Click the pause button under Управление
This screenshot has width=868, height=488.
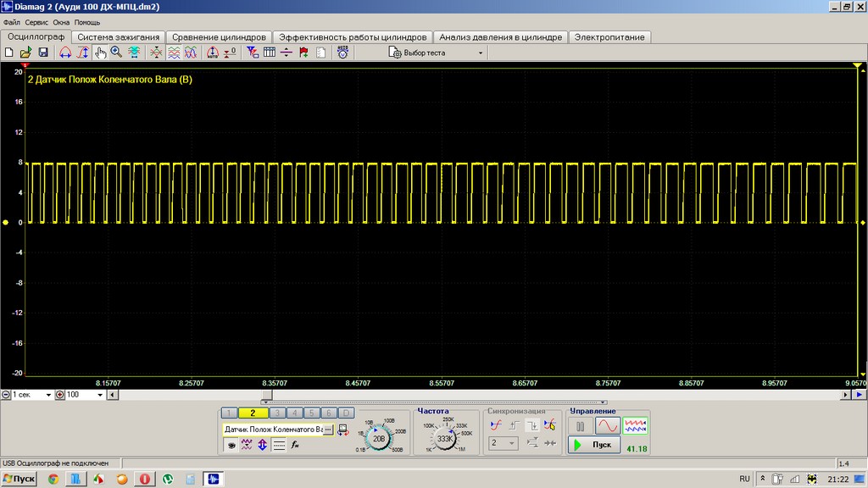click(580, 426)
